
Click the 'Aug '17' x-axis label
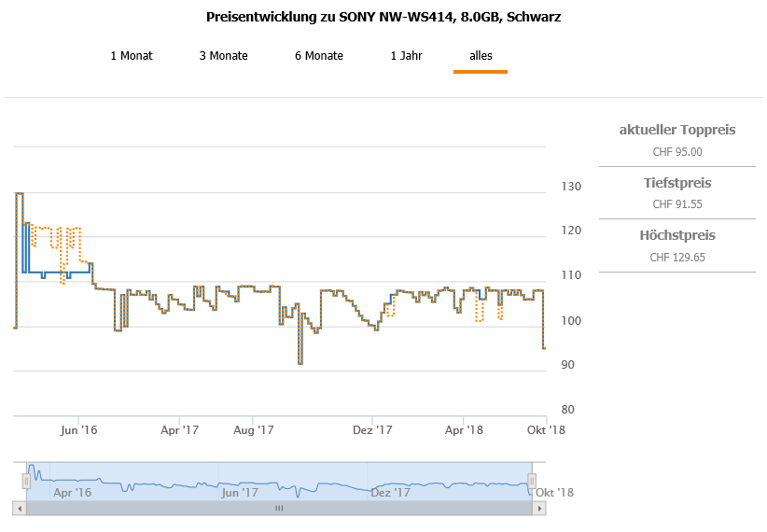pyautogui.click(x=253, y=430)
